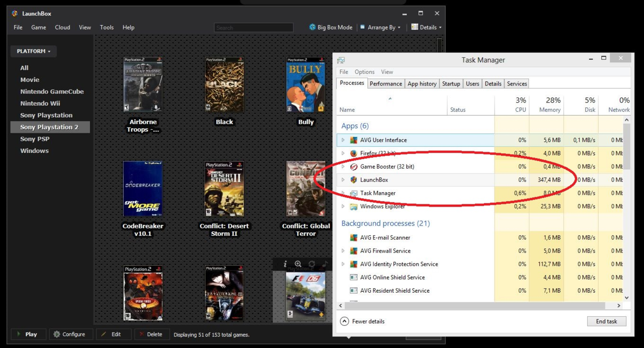
Task: Click the Configure button
Action: 70,334
